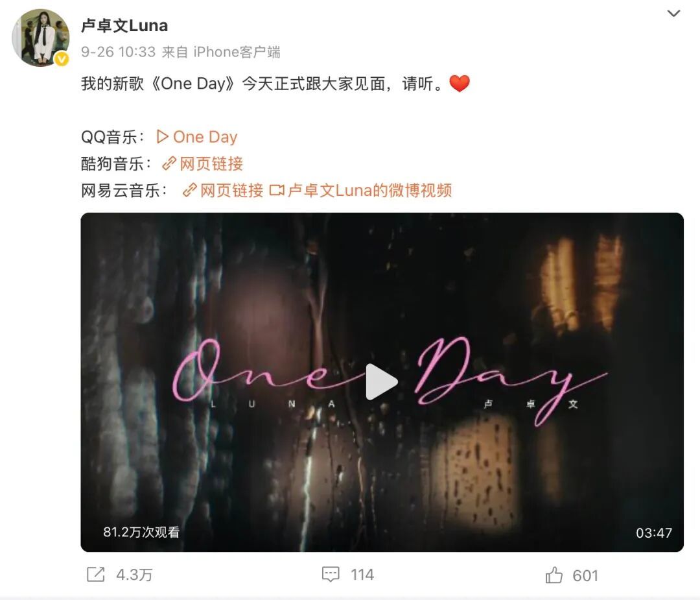The height and width of the screenshot is (600, 700).
Task: Open the post options chevron menu
Action: (x=673, y=14)
